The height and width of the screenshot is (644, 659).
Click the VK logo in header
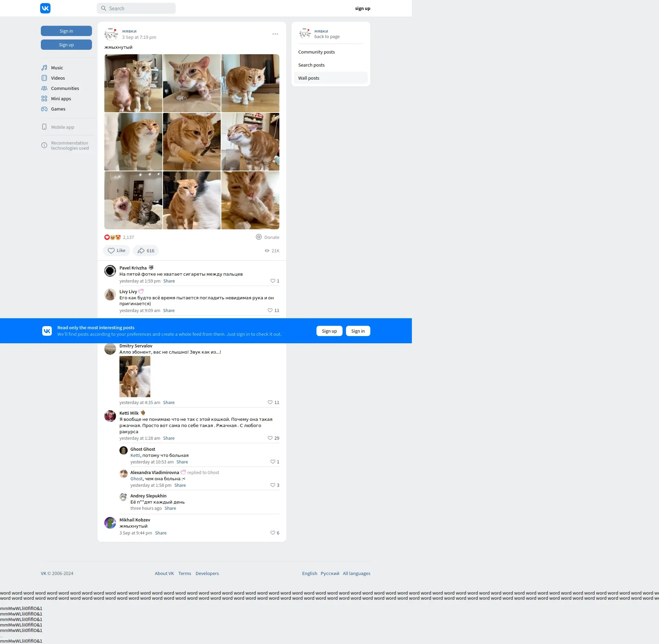(45, 8)
